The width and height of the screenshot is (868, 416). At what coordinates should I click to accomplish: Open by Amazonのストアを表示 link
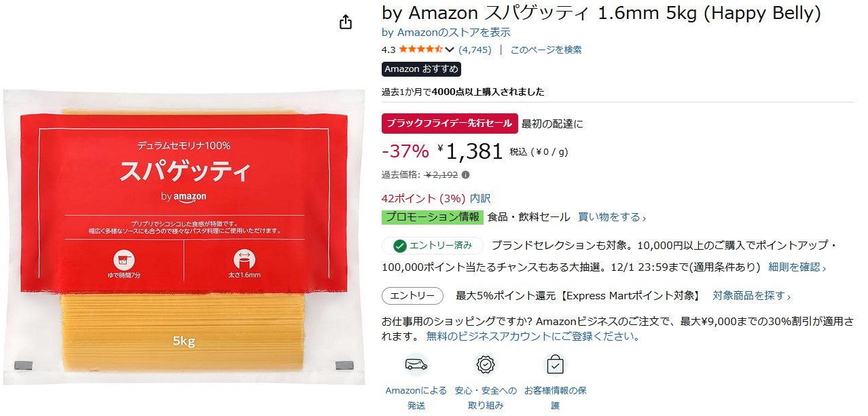pyautogui.click(x=446, y=32)
